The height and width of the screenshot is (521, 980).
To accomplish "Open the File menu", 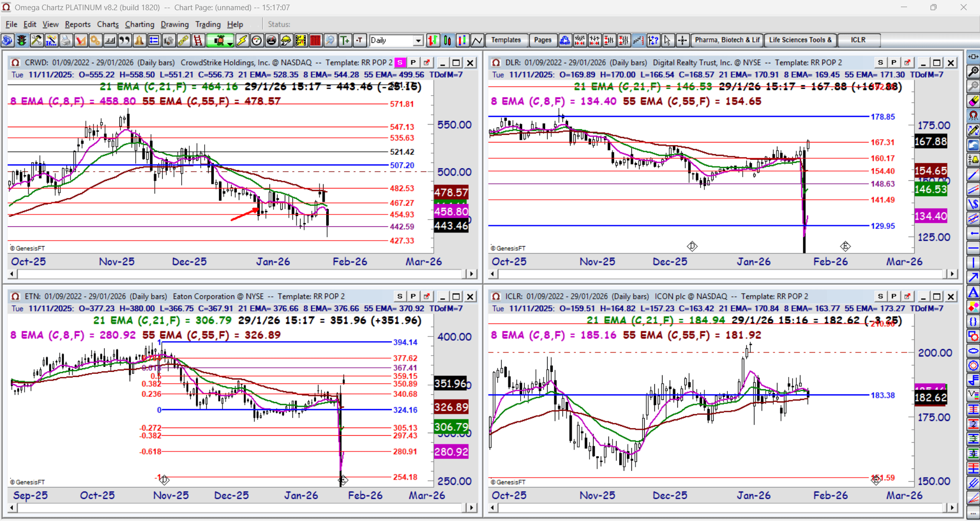I will pyautogui.click(x=11, y=25).
